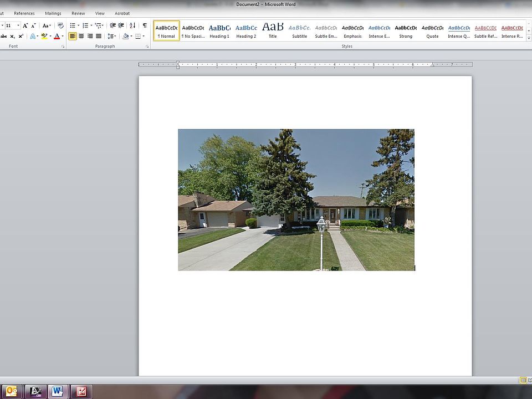Toggle Justify text alignment
The width and height of the screenshot is (532, 399).
(99, 36)
